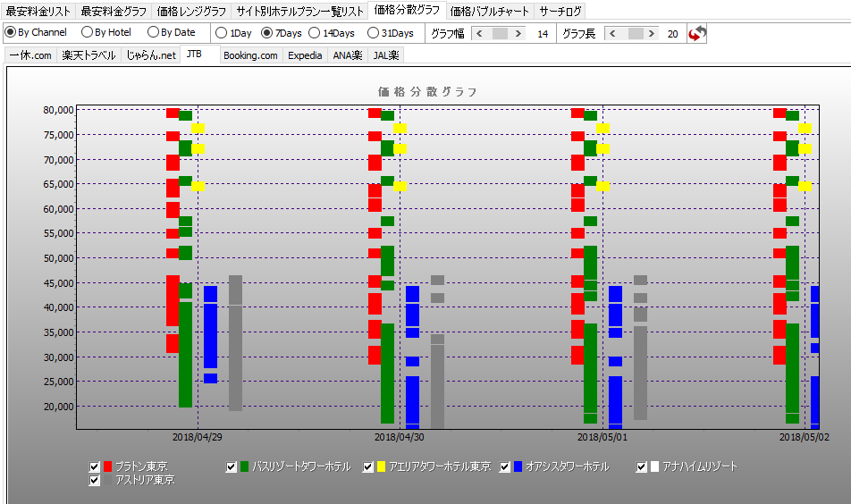
Task: Click the yellow アエリアタワーホテル東京 legend swatch
Action: click(x=382, y=466)
